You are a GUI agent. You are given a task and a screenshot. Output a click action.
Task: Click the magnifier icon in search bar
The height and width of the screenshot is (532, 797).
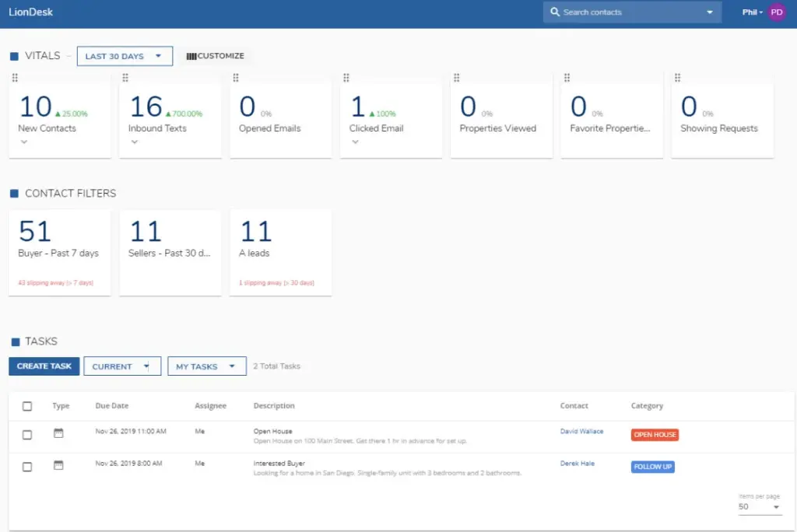(x=555, y=12)
